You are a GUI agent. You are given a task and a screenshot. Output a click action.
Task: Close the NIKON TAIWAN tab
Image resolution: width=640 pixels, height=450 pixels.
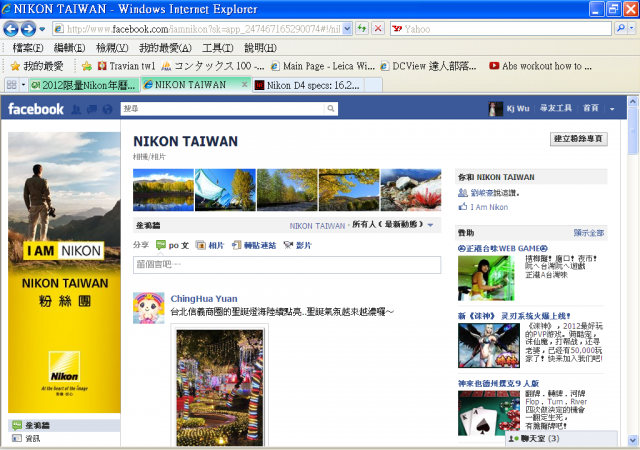coord(244,85)
